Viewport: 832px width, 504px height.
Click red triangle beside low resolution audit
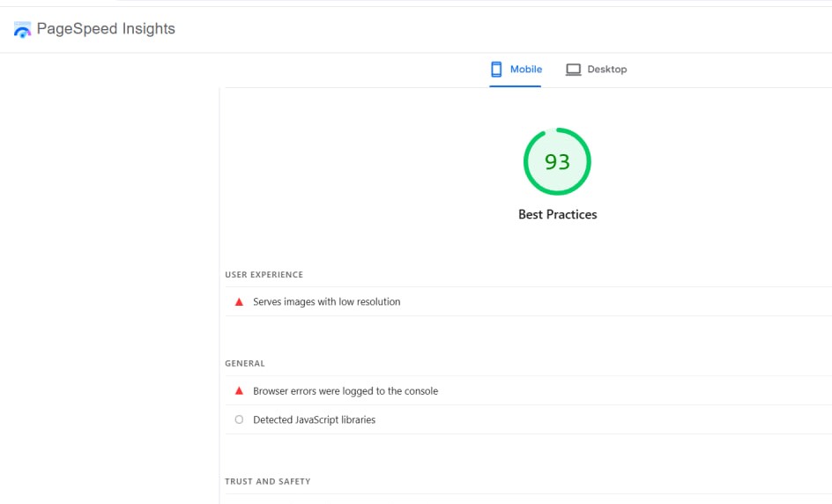pyautogui.click(x=239, y=302)
